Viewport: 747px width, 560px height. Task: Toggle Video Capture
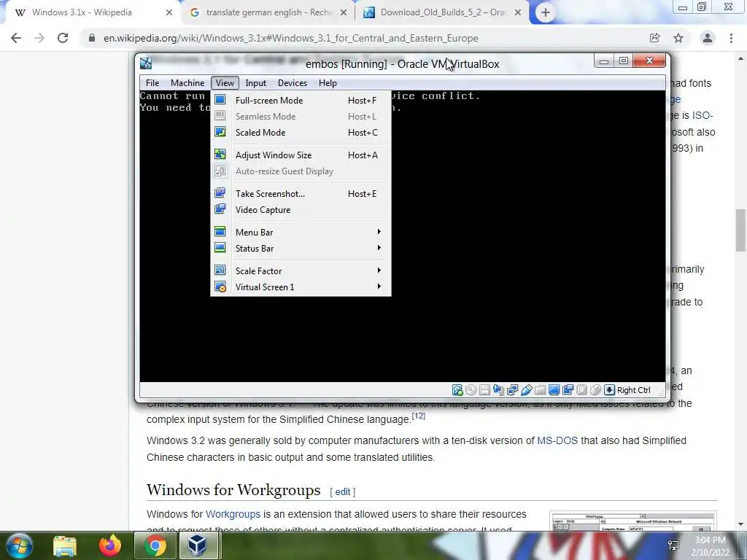(x=301, y=209)
